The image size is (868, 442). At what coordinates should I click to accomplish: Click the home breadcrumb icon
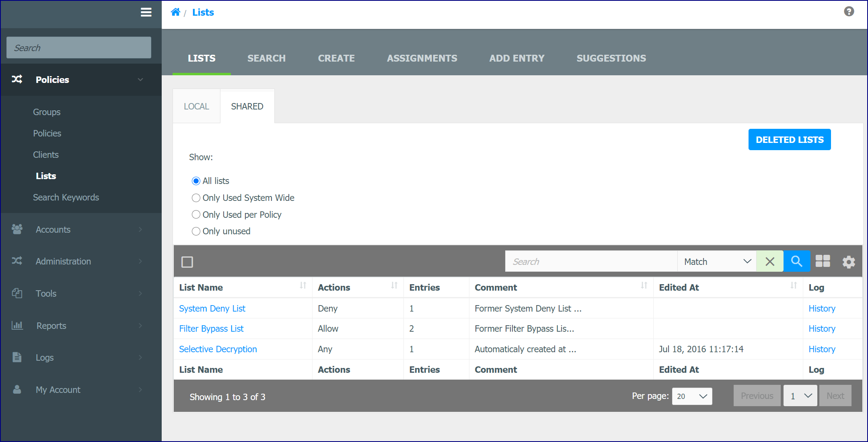[175, 12]
